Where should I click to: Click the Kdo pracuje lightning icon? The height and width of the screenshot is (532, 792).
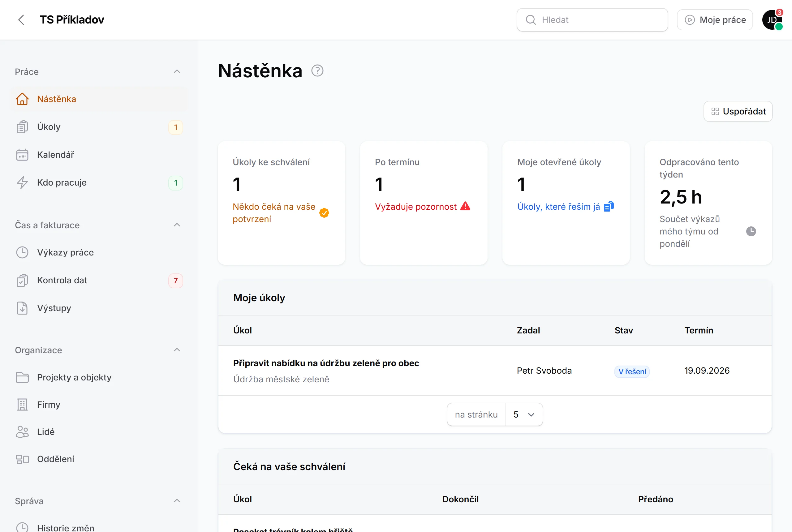(x=22, y=182)
